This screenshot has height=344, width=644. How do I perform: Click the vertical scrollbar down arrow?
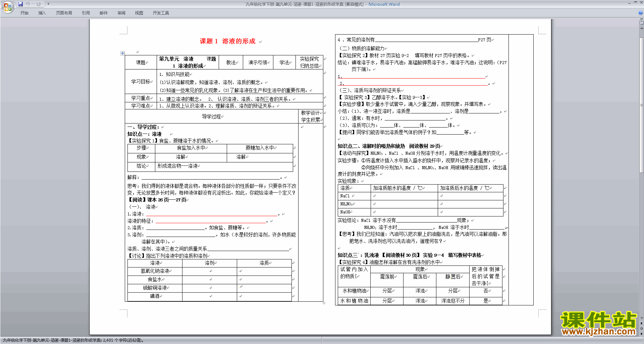click(x=641, y=318)
